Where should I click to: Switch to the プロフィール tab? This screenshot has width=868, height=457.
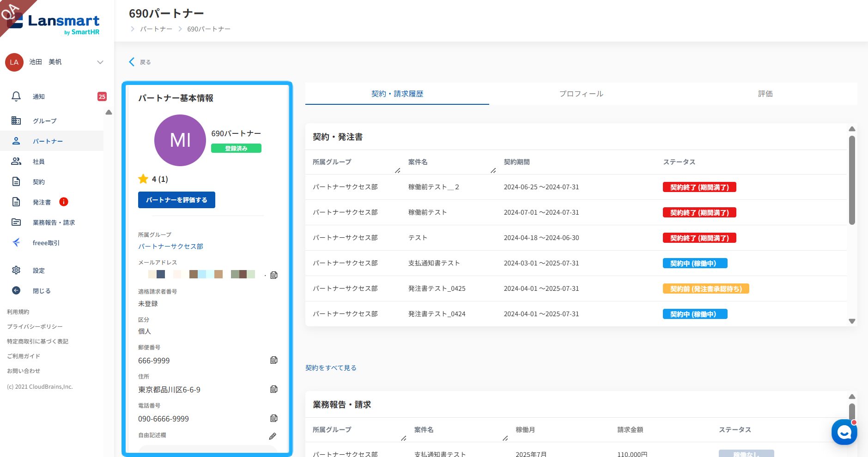pyautogui.click(x=581, y=94)
